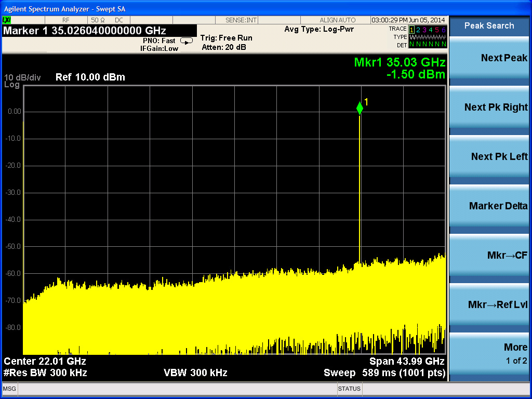Select trace 2 number indicator
532x399 pixels.
click(419, 30)
